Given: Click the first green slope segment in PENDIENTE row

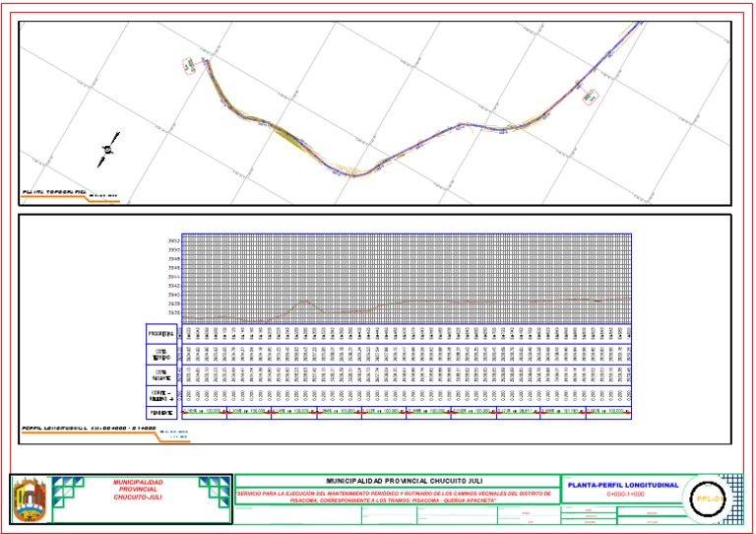Looking at the screenshot, I should (205, 413).
